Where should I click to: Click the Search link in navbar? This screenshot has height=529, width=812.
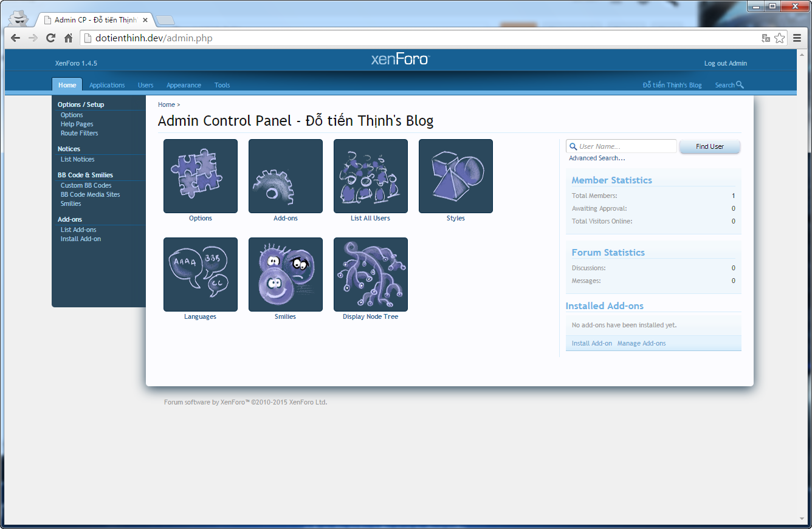point(724,85)
